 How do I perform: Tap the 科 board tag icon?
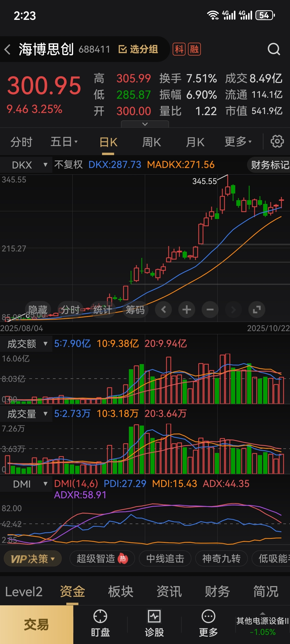pos(179,49)
